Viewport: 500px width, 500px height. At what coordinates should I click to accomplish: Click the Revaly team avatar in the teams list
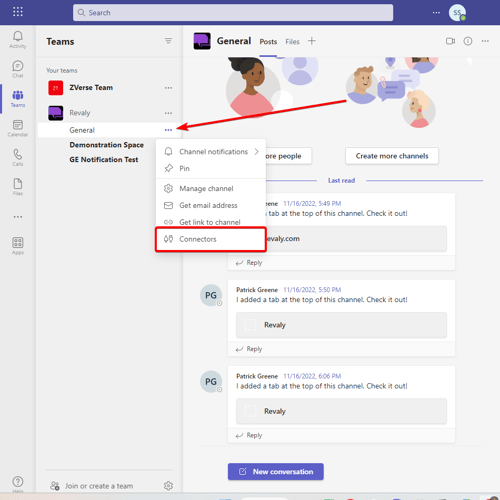pos(56,113)
